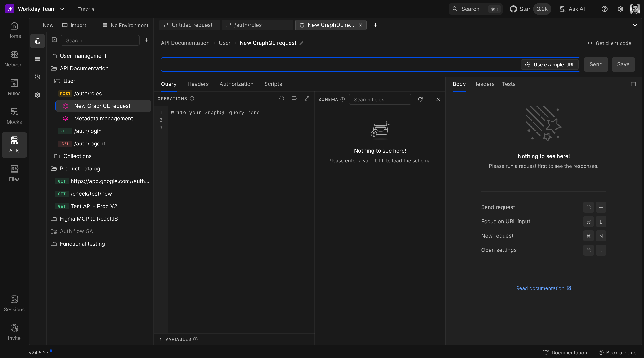Prettify the query with the braces icon

click(x=282, y=99)
